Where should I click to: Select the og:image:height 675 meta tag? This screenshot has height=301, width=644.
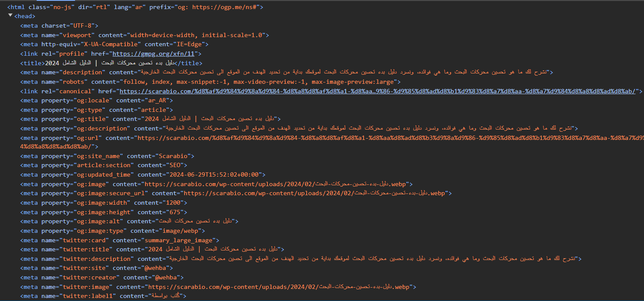(x=104, y=212)
